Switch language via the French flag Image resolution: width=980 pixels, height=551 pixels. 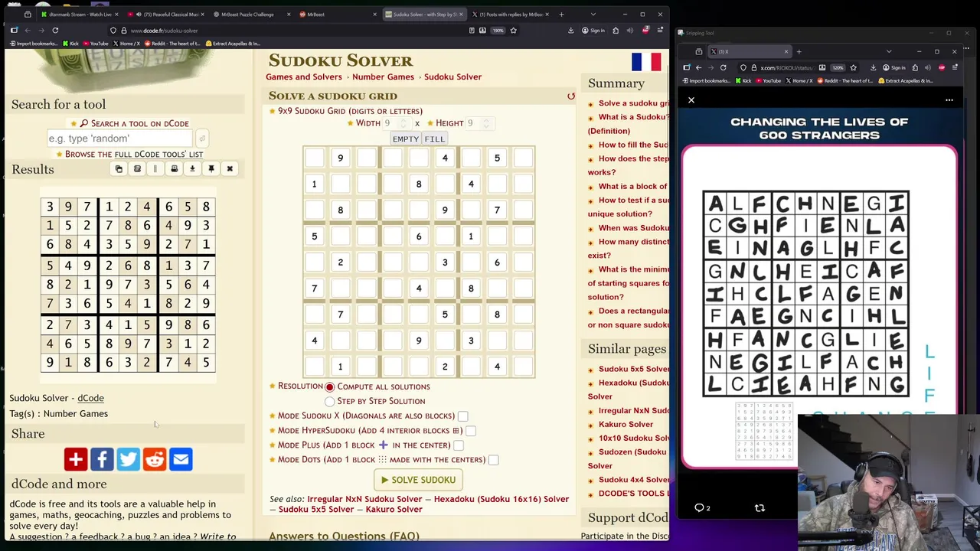point(646,62)
